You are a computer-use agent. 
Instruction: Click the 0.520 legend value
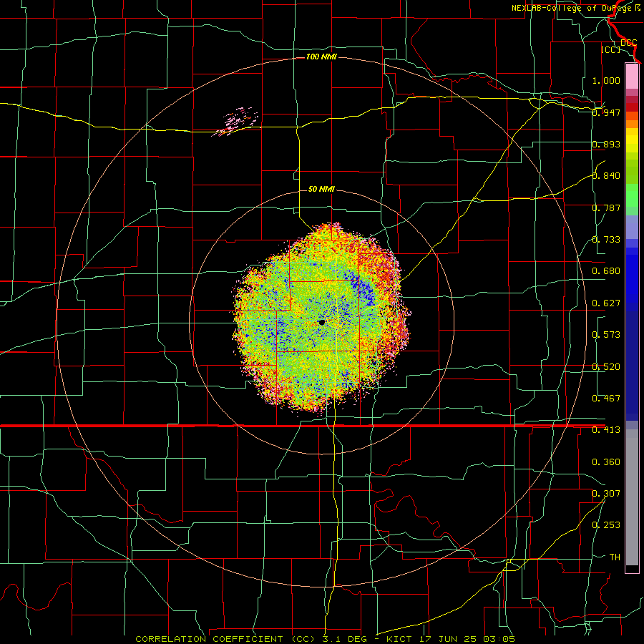pyautogui.click(x=606, y=367)
